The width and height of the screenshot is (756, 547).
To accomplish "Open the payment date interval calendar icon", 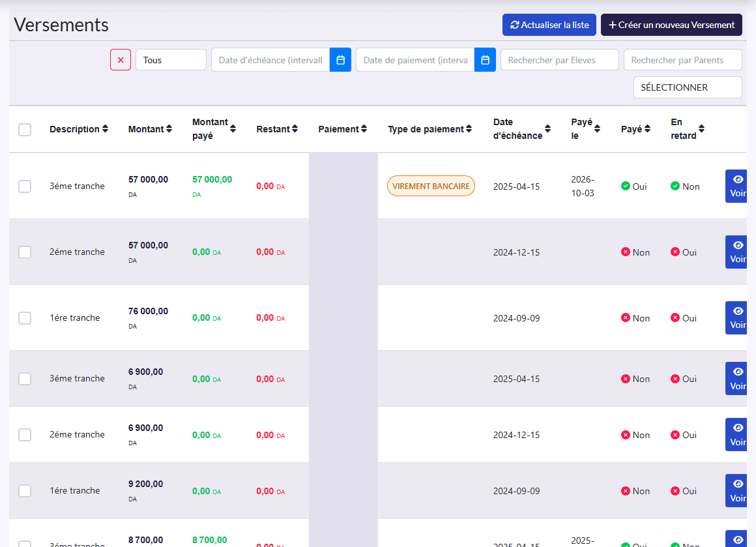I will pos(485,60).
